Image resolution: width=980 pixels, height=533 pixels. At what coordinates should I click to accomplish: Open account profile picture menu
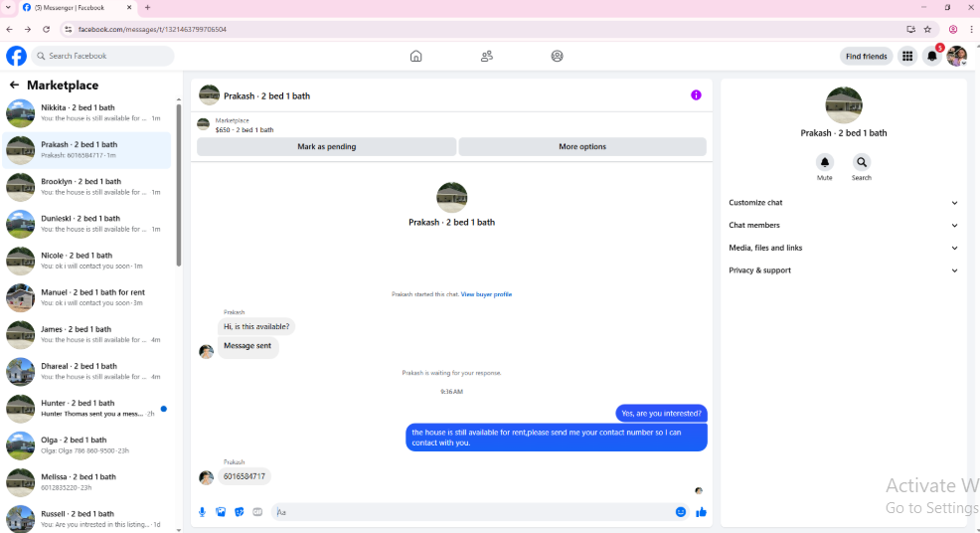coord(956,57)
